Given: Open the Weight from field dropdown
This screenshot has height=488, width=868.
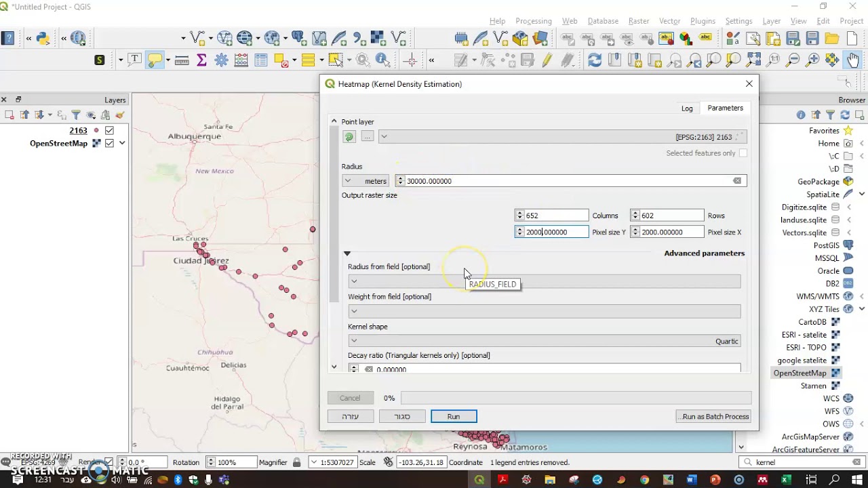Looking at the screenshot, I should tap(544, 311).
